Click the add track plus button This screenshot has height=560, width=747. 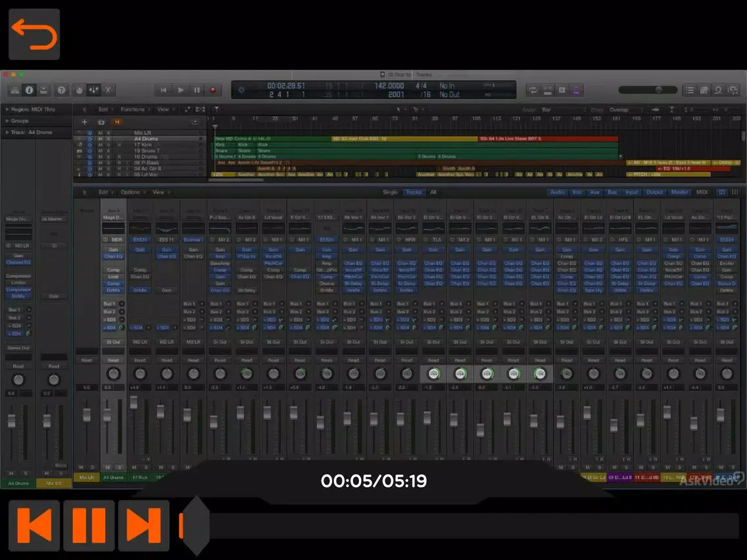[x=84, y=122]
